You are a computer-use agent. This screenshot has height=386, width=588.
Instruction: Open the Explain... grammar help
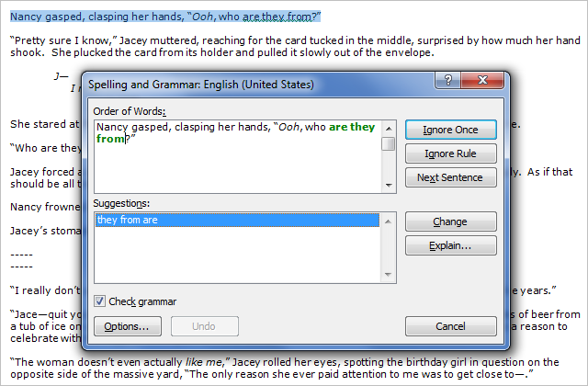451,245
